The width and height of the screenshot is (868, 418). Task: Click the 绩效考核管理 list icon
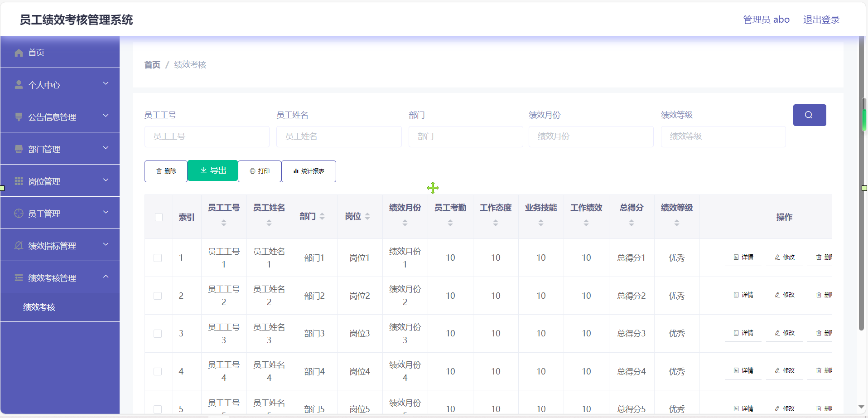[19, 278]
